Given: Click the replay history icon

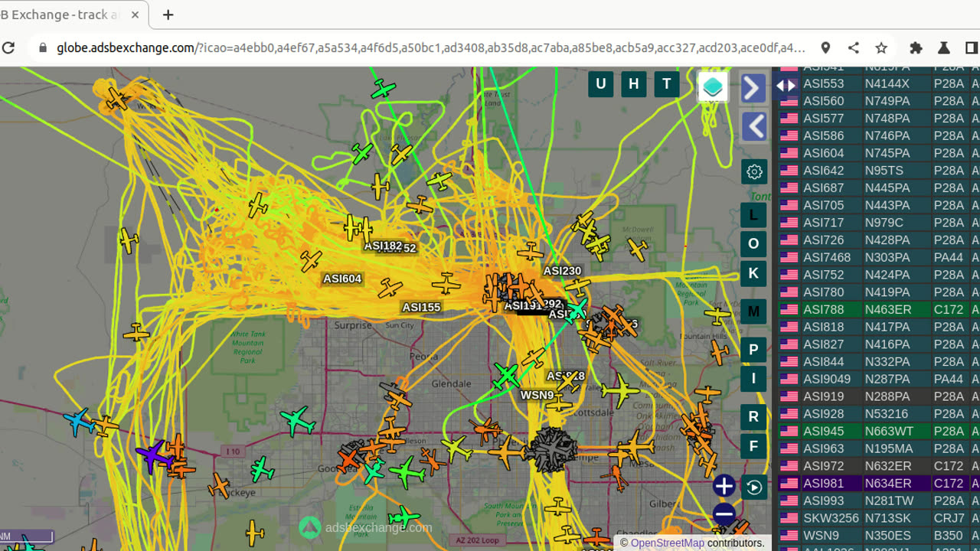Looking at the screenshot, I should pos(754,487).
